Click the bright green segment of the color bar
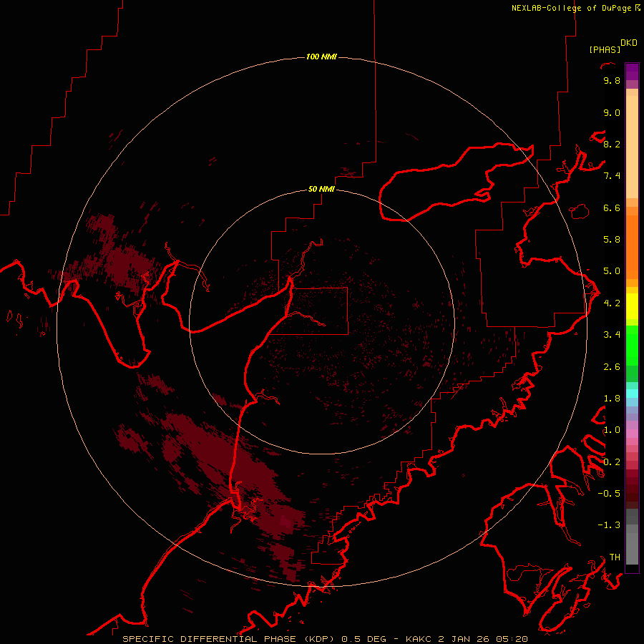 pos(632,346)
